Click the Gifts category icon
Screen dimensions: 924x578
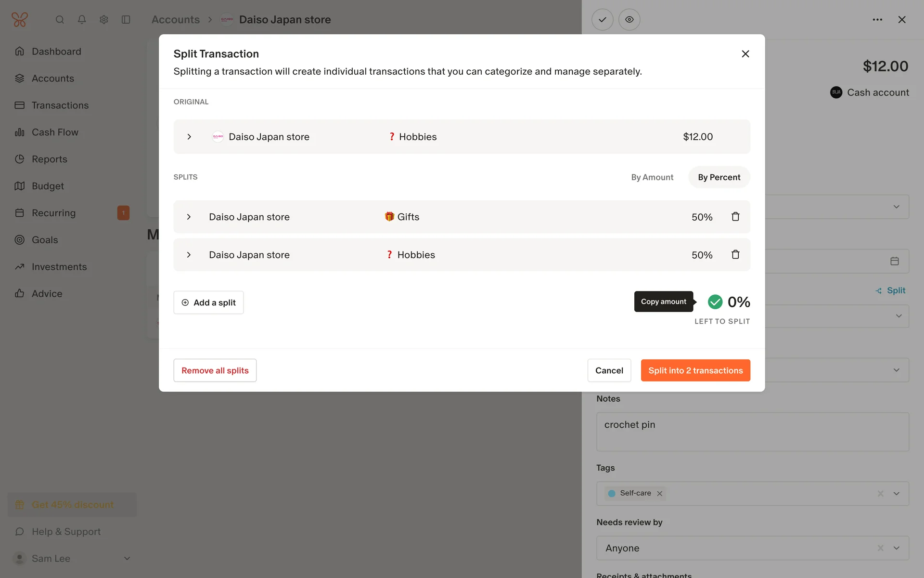pos(389,217)
